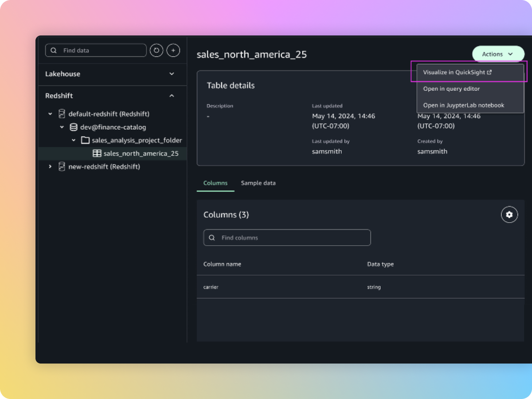Click the Find data search field
This screenshot has height=399, width=532.
(102, 51)
